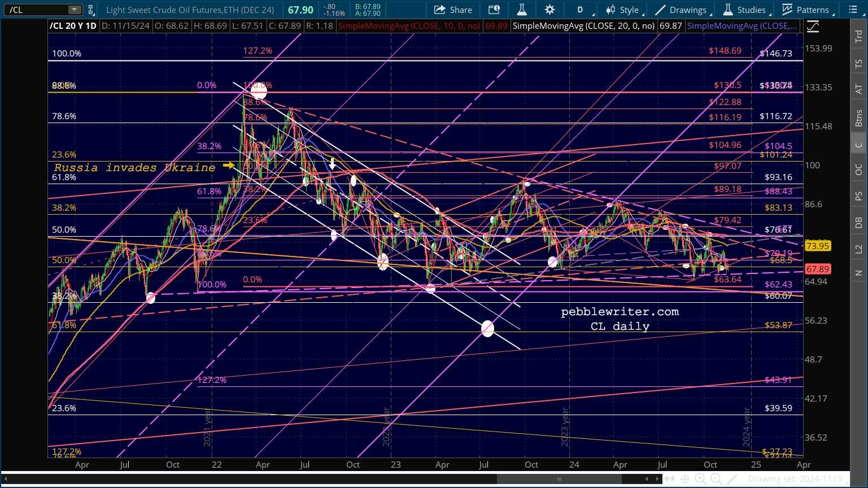Switch to the PS sidebar tab

click(x=858, y=196)
